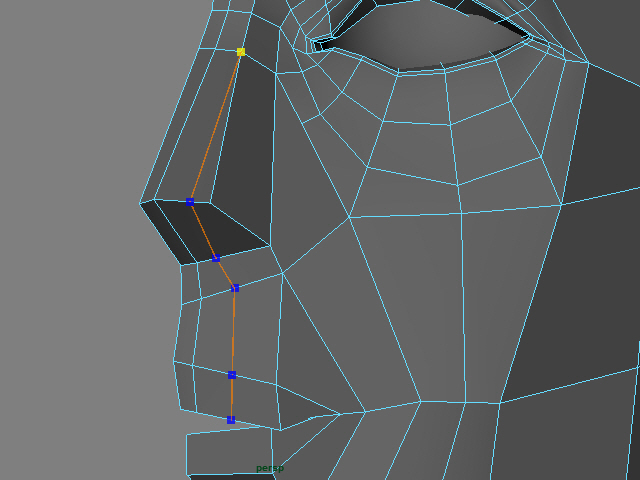This screenshot has width=640, height=480.
Task: Select the yellow highlighted vertex on nose bridge
Action: pyautogui.click(x=241, y=52)
